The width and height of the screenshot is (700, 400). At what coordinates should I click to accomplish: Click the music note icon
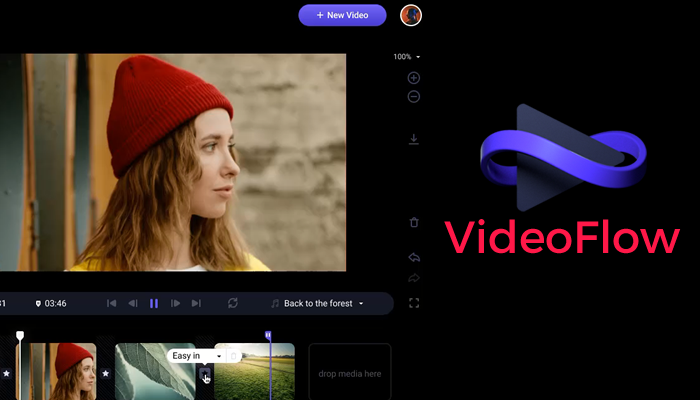[275, 304]
